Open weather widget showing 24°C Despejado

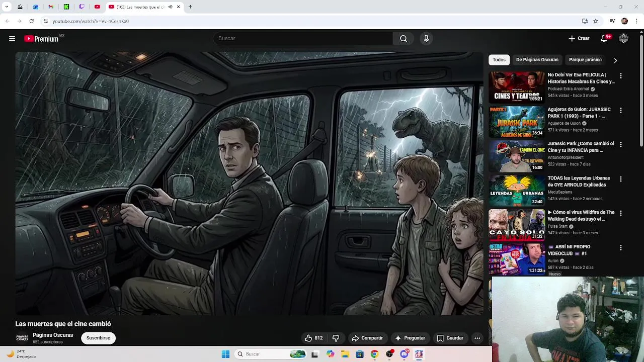21,354
